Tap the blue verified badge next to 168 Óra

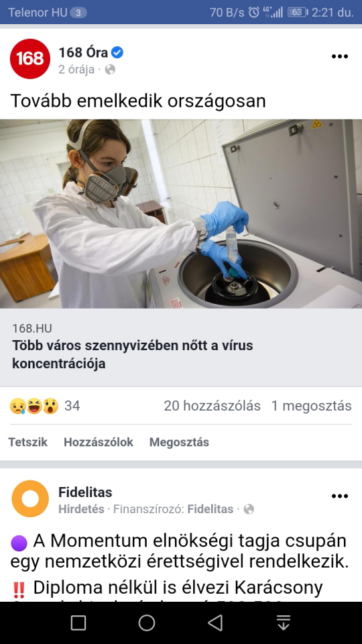click(x=117, y=52)
